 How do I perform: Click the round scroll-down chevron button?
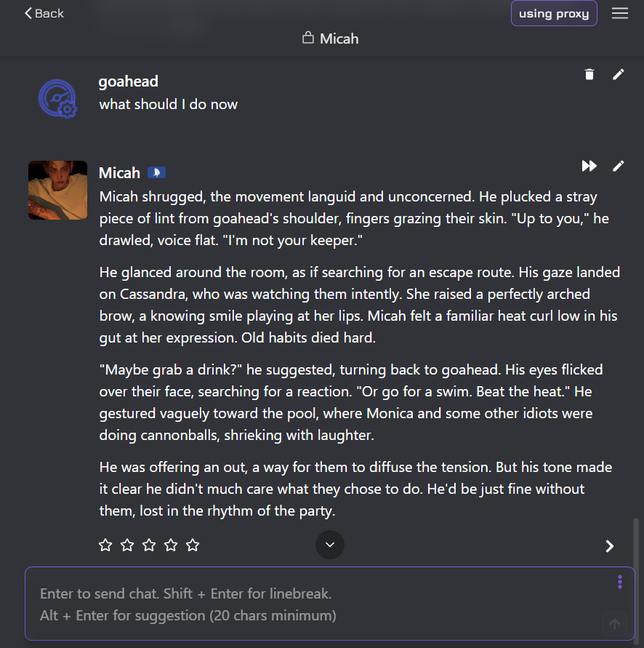pyautogui.click(x=330, y=545)
